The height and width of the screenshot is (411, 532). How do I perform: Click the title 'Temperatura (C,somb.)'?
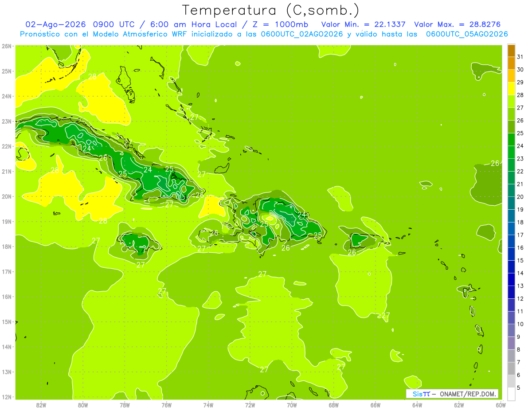pyautogui.click(x=270, y=10)
